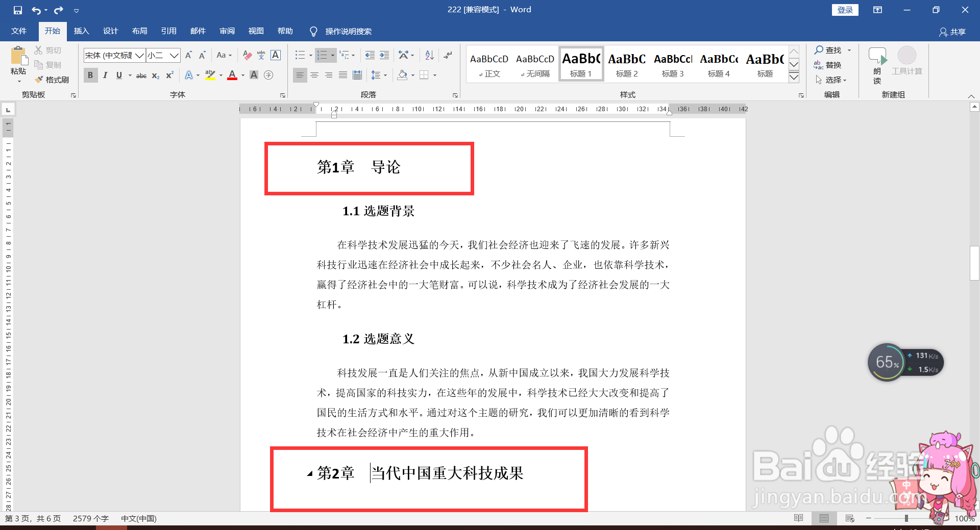Viewport: 980px width, 530px height.
Task: Switch to Read Mode view icon
Action: tap(799, 518)
